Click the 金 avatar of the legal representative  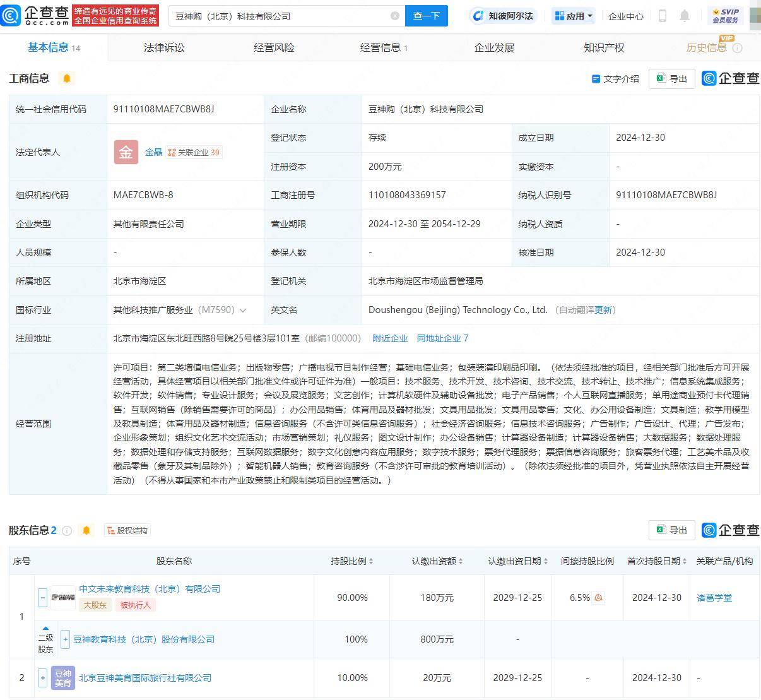126,152
